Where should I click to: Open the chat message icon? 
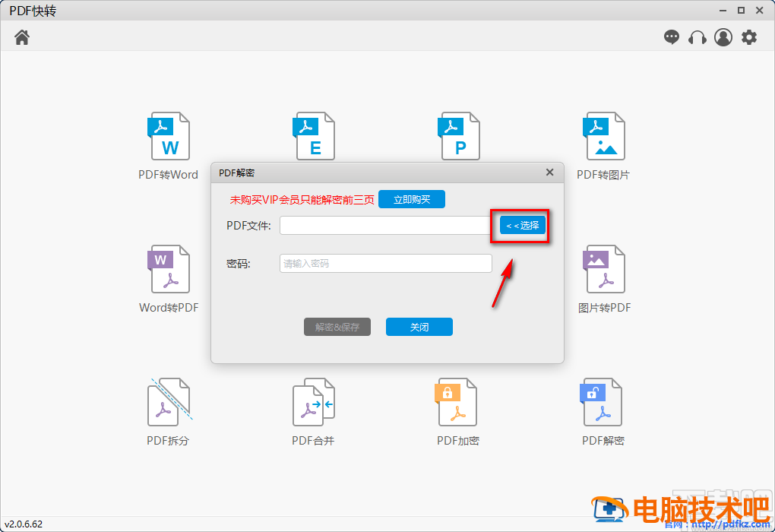[671, 37]
